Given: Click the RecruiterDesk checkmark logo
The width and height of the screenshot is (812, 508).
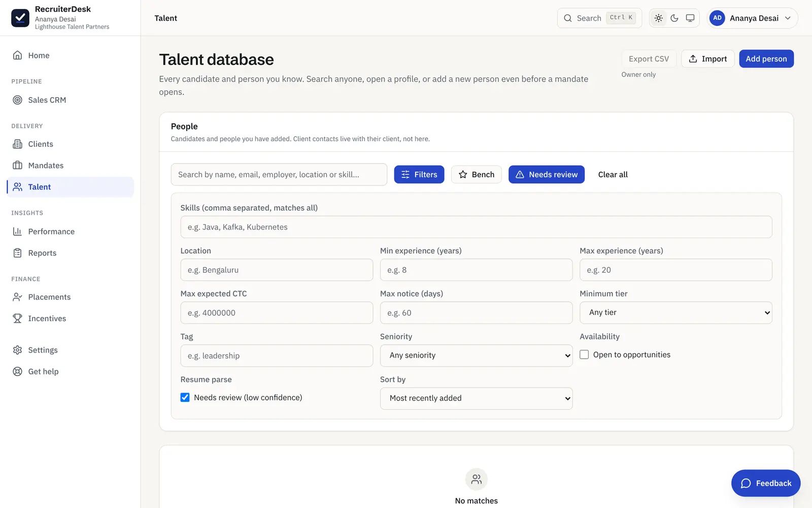Looking at the screenshot, I should pos(20,18).
